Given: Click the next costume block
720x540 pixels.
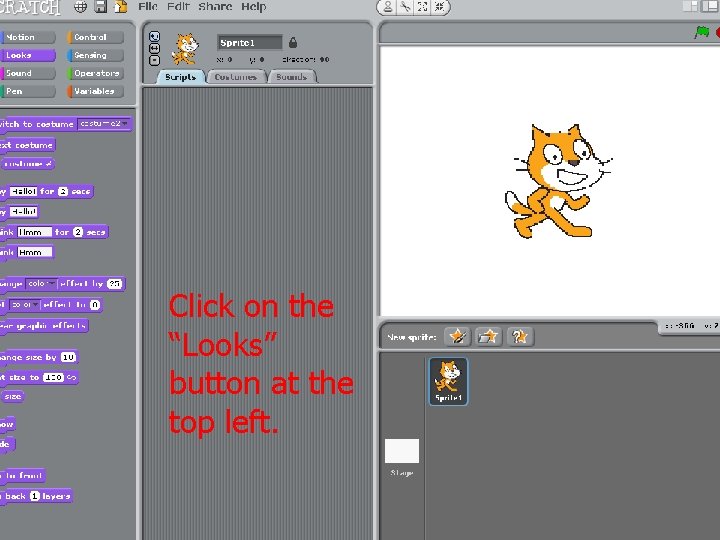Looking at the screenshot, I should click(28, 145).
